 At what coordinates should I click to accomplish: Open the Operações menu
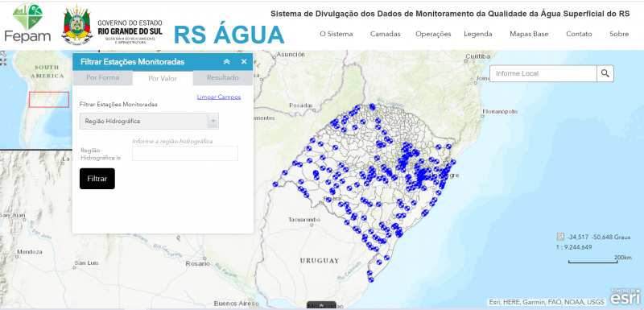[x=433, y=34]
